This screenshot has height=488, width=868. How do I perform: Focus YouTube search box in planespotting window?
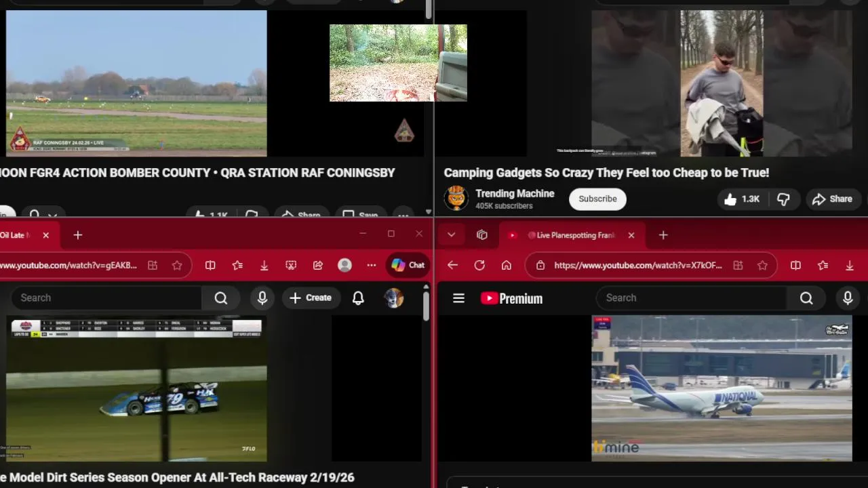(691, 298)
